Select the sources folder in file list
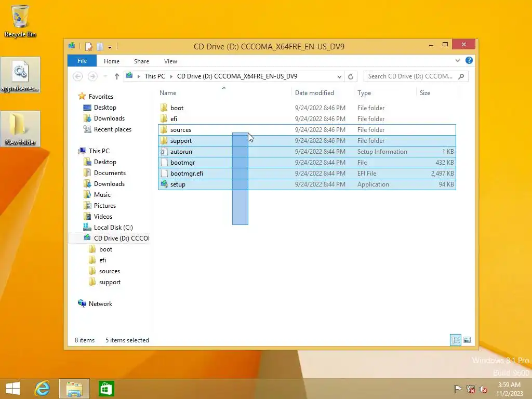Image resolution: width=532 pixels, height=399 pixels. [x=307, y=129]
